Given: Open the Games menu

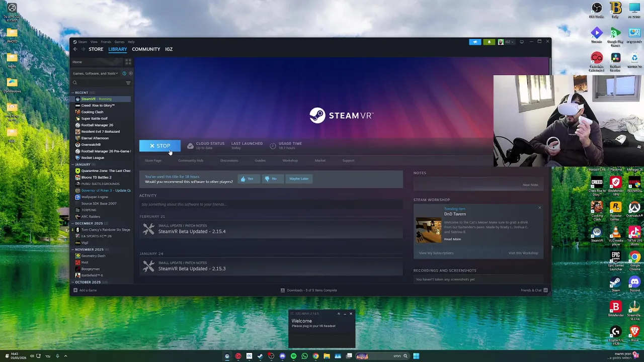Looking at the screenshot, I should 119,42.
